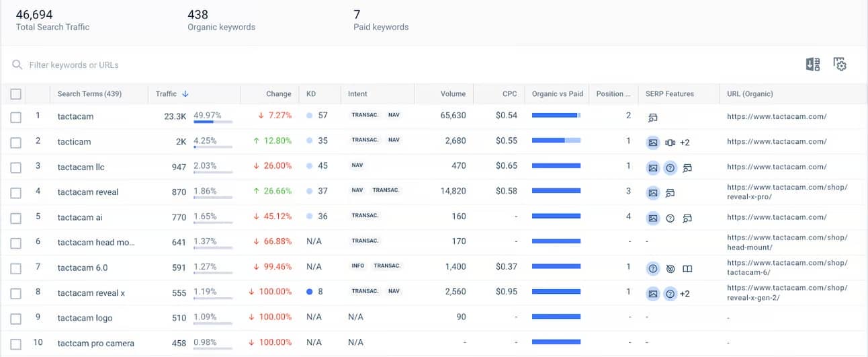868x357 pixels.
Task: Click the 49.97% traffic share bar
Action: click(213, 122)
